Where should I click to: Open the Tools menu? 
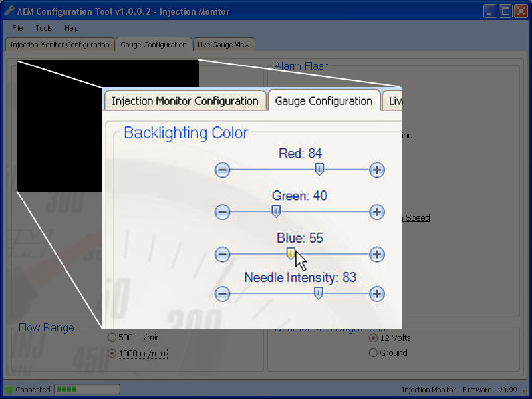click(x=44, y=28)
